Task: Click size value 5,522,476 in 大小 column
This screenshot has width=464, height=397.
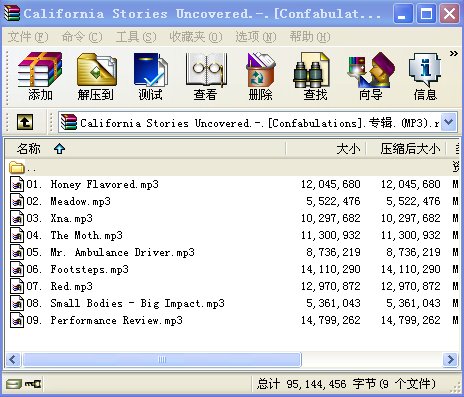Action: (333, 201)
